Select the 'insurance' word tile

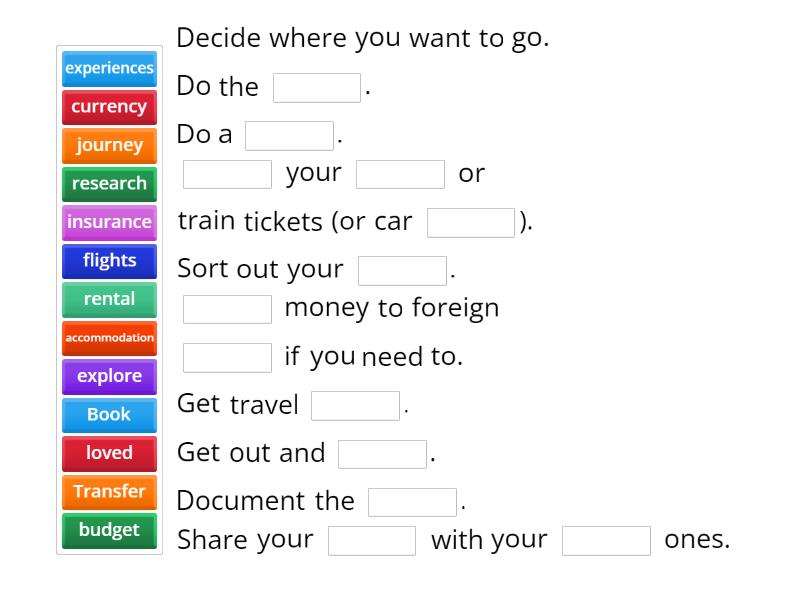[x=109, y=222]
